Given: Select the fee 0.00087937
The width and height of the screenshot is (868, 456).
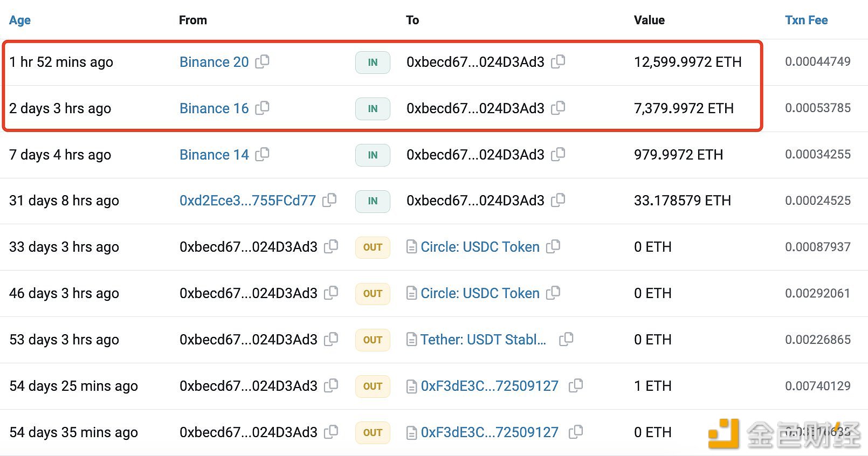Looking at the screenshot, I should (x=818, y=247).
